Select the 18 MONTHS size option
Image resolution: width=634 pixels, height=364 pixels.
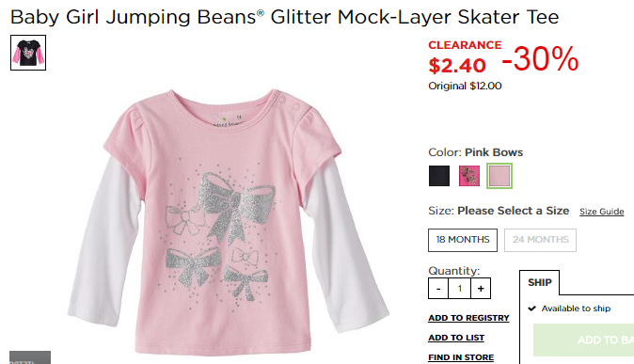463,240
